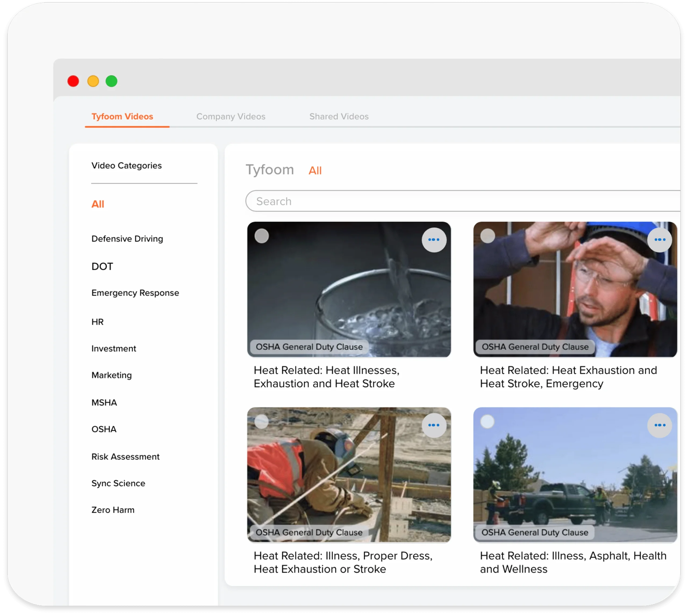The image size is (688, 616).
Task: Open the pickup truck paving thumbnail
Action: 575,475
